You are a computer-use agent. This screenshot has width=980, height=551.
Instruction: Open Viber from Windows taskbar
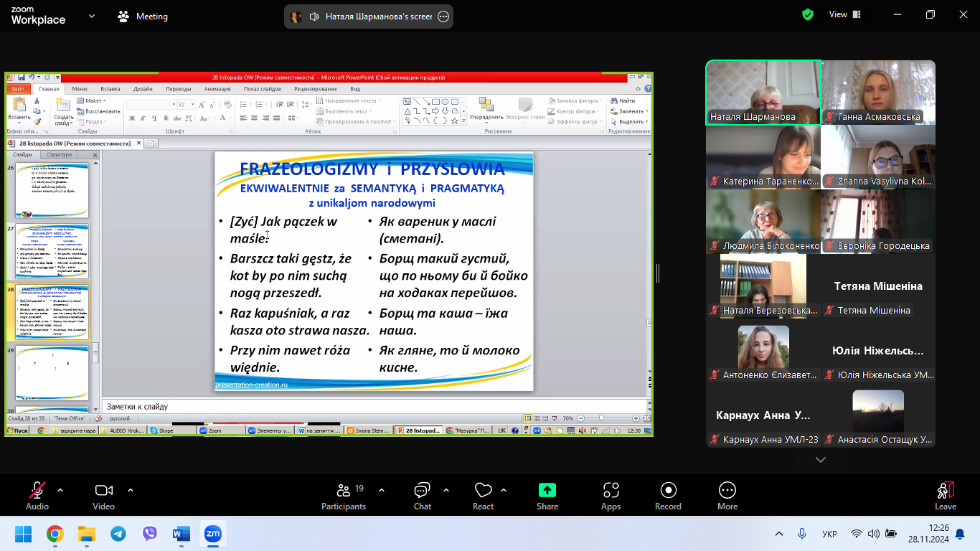(x=150, y=534)
